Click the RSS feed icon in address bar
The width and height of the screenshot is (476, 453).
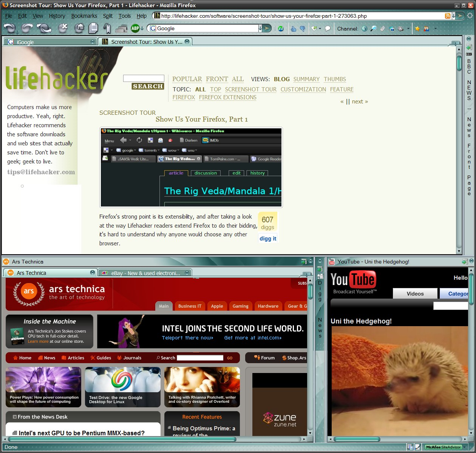click(448, 16)
